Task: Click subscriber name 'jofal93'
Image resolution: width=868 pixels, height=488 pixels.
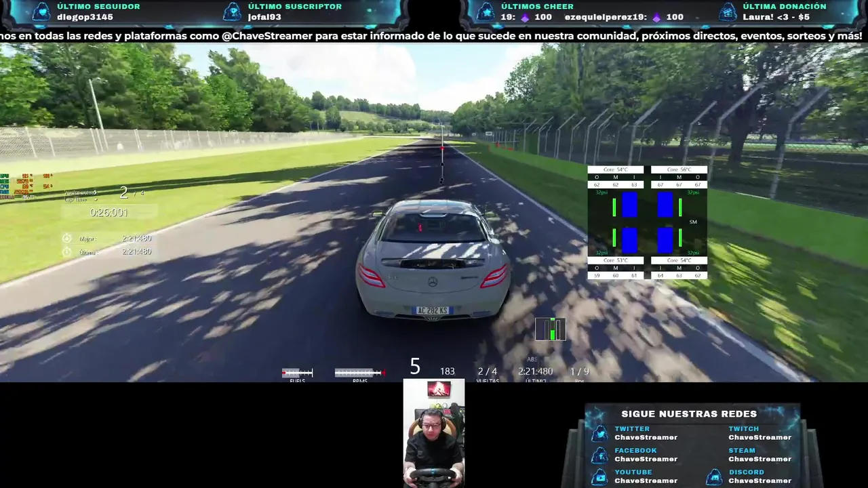Action: click(264, 17)
